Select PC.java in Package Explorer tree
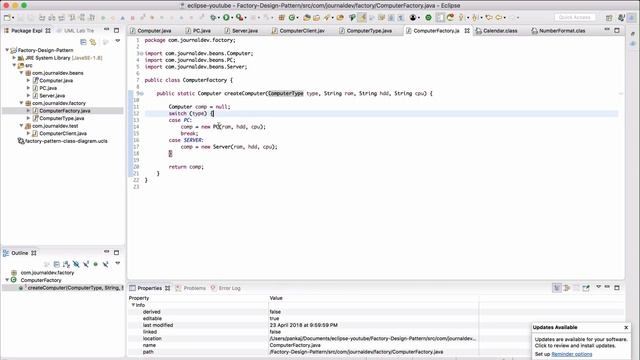Image resolution: width=640 pixels, height=360 pixels. 48,88
